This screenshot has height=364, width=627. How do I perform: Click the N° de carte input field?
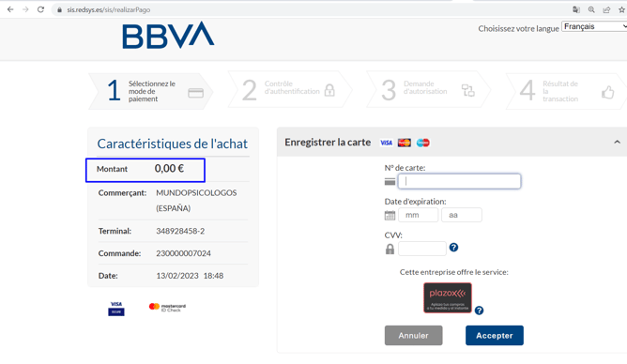coord(459,181)
